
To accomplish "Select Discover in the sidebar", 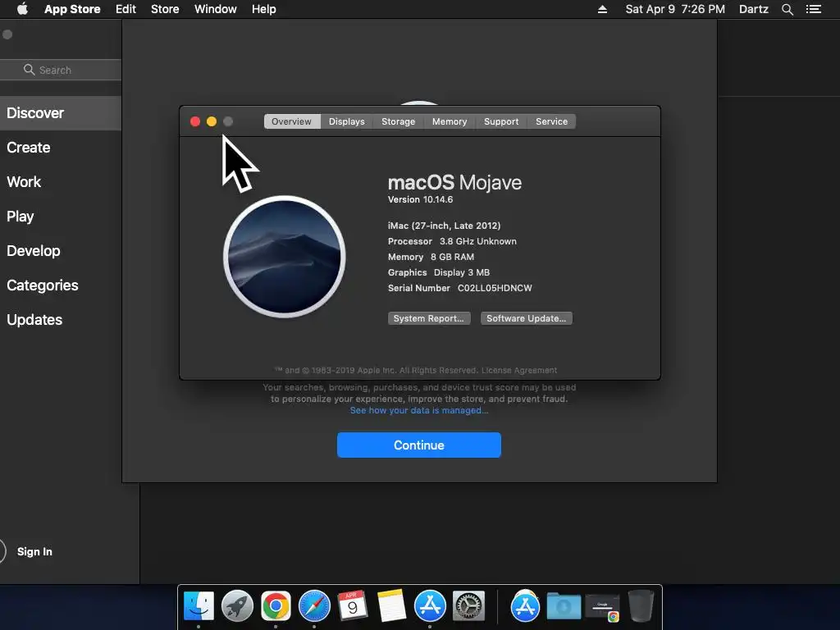I will tap(61, 113).
